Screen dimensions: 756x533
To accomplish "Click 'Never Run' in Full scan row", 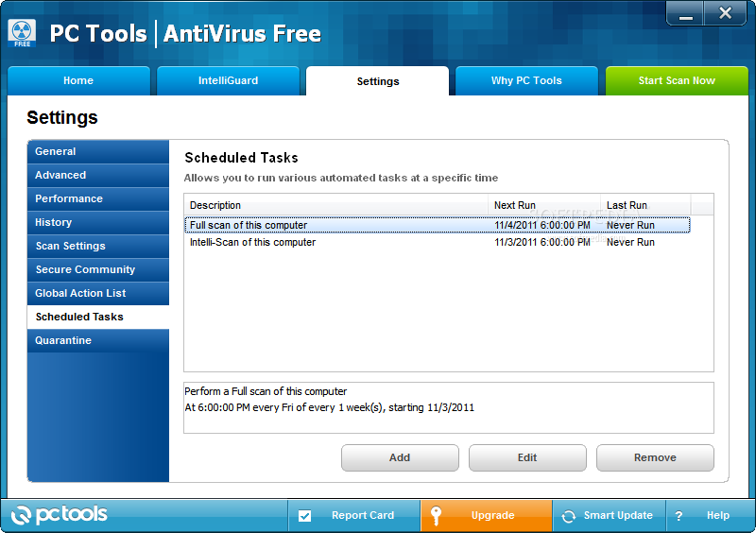I will pos(630,225).
